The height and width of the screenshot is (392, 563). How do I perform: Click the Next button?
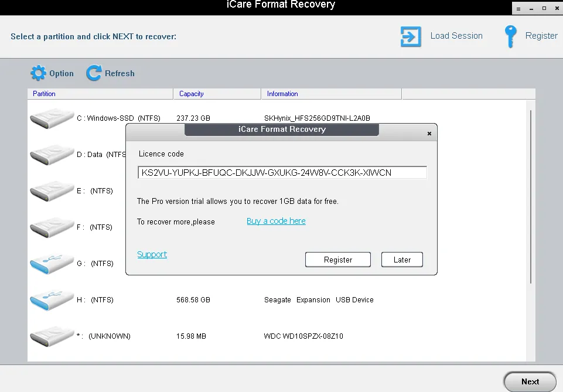click(x=530, y=381)
